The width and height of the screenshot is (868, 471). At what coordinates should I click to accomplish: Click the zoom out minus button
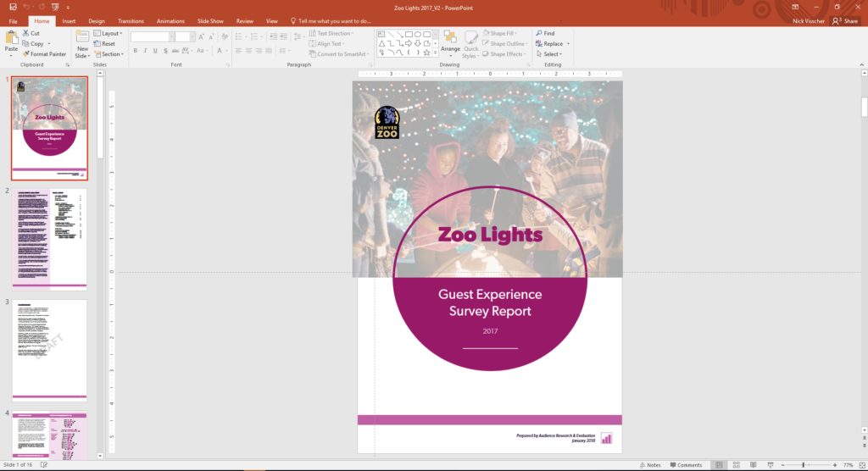point(782,465)
